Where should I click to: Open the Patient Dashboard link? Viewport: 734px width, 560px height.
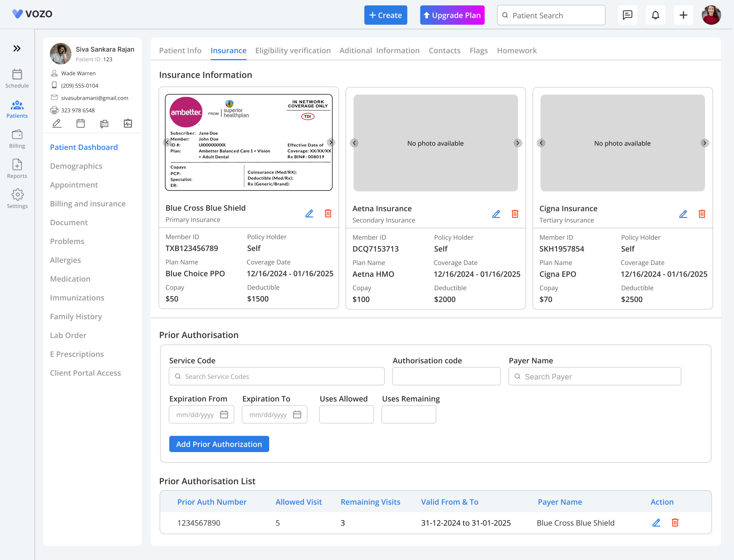click(84, 147)
